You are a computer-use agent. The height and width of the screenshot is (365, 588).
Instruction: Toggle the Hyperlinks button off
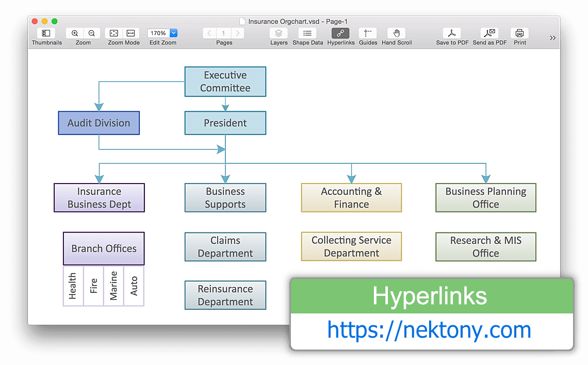coord(340,34)
